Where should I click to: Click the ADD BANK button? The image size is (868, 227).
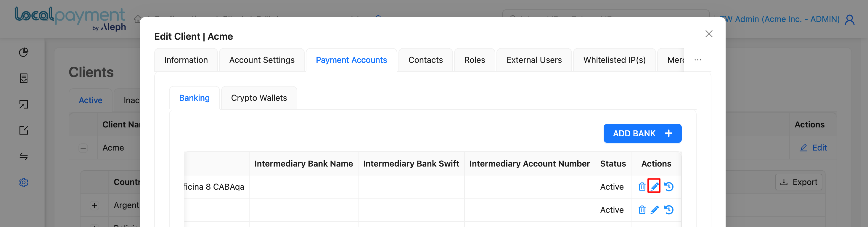click(x=642, y=134)
